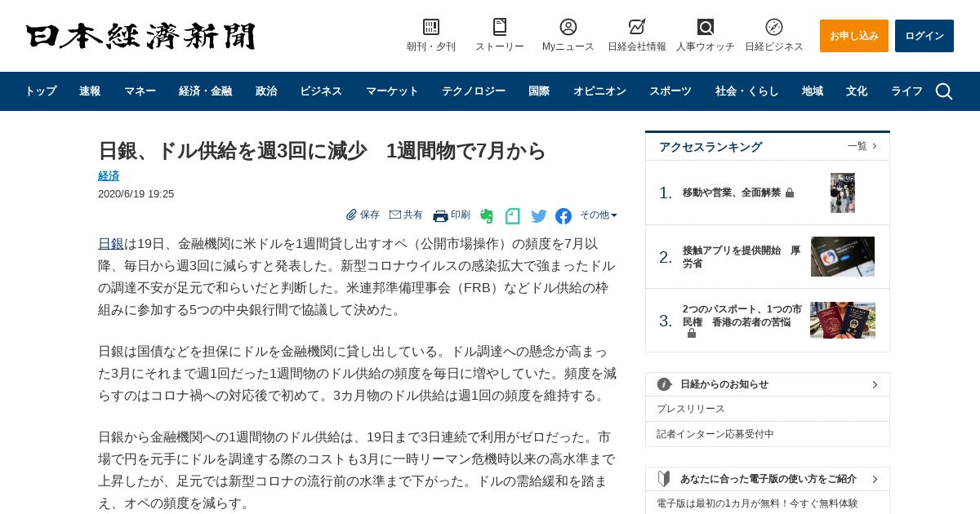This screenshot has width=980, height=514.
Task: Click the アクセスランキング heading
Action: pos(710,147)
